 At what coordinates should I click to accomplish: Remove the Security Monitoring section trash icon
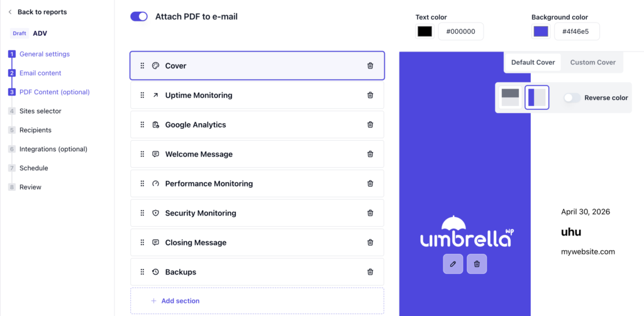click(x=370, y=213)
